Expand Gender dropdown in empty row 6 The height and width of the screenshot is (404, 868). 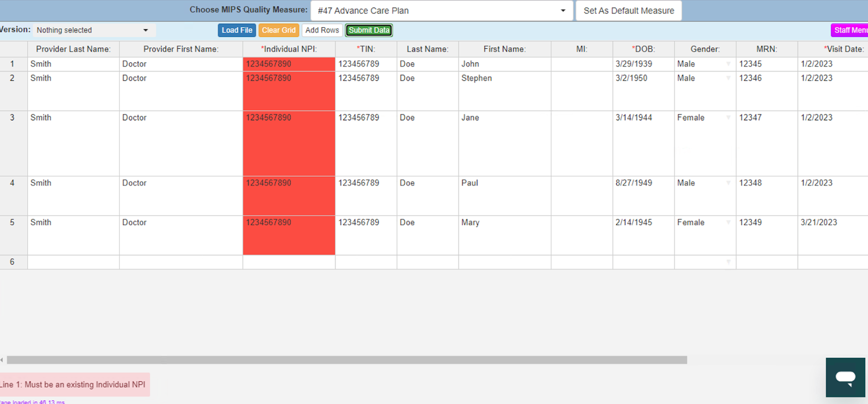pyautogui.click(x=728, y=262)
